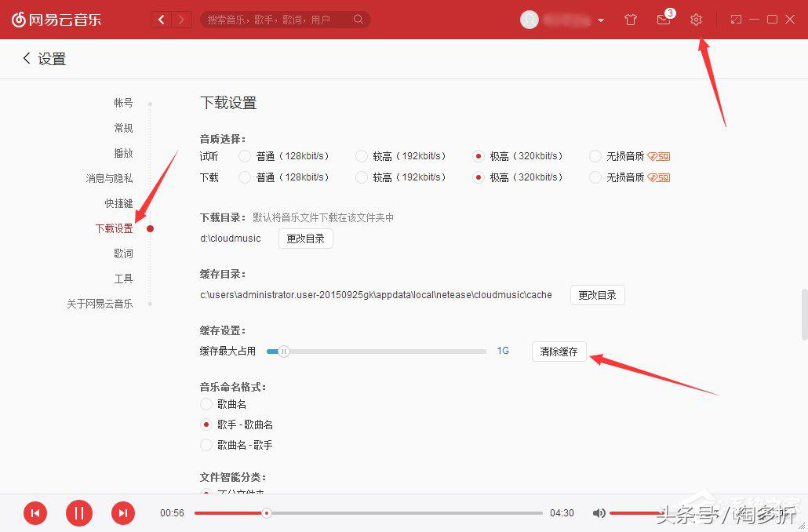
Task: Switch to mini player mode icon
Action: tap(736, 19)
